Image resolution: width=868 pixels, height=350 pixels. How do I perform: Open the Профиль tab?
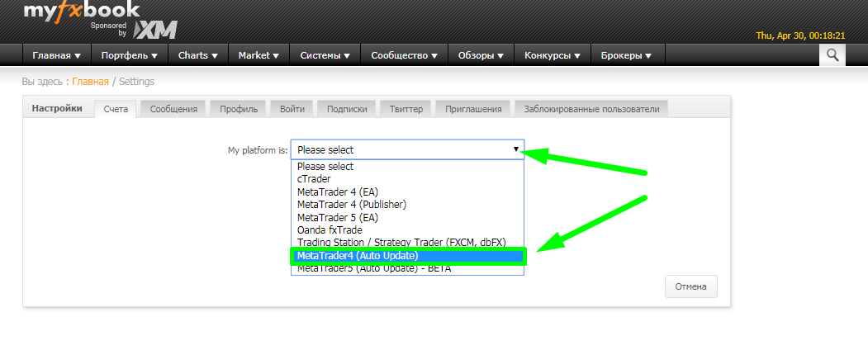click(239, 109)
